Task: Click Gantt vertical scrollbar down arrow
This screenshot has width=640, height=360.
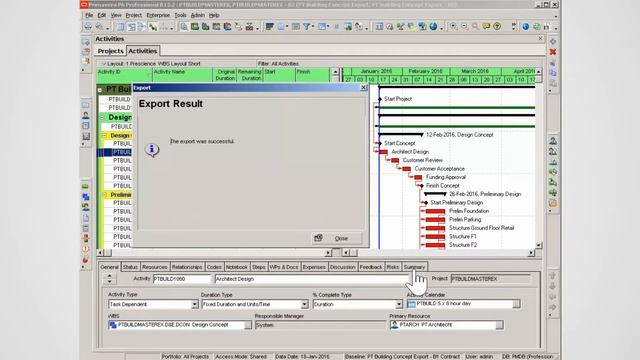Action: point(538,245)
